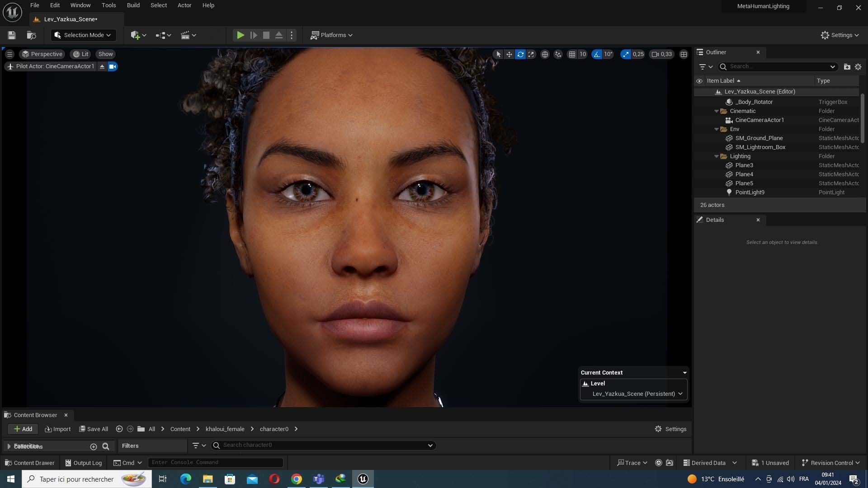Click the Eject button in the play toolbar
The image size is (868, 488).
click(279, 35)
